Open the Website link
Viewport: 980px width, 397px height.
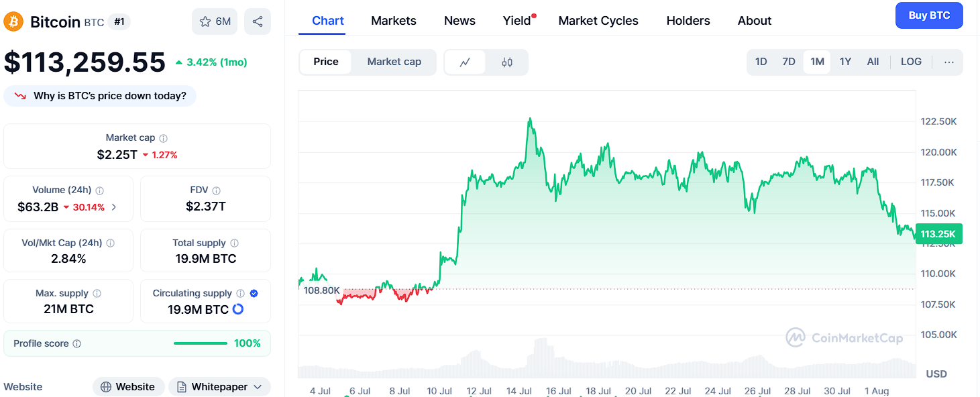coord(129,387)
